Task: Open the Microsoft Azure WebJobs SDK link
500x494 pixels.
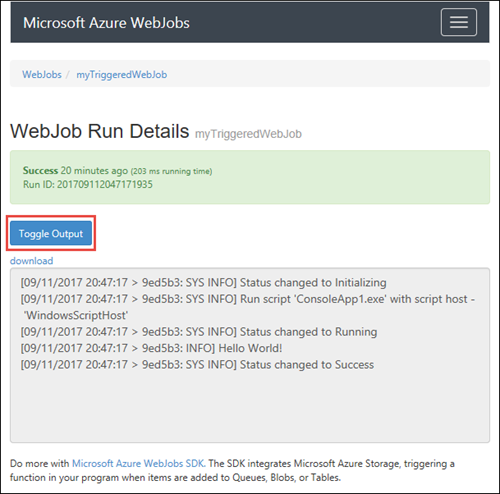Action: tap(138, 463)
